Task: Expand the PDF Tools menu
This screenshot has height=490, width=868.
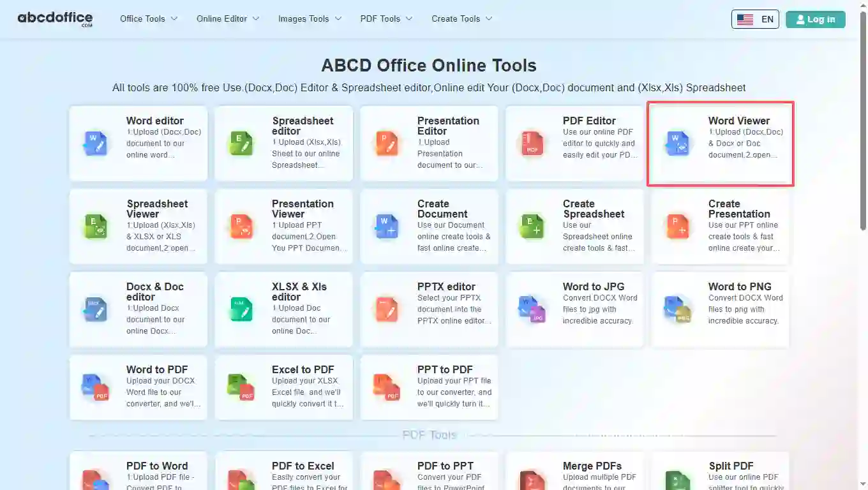Action: coord(386,19)
